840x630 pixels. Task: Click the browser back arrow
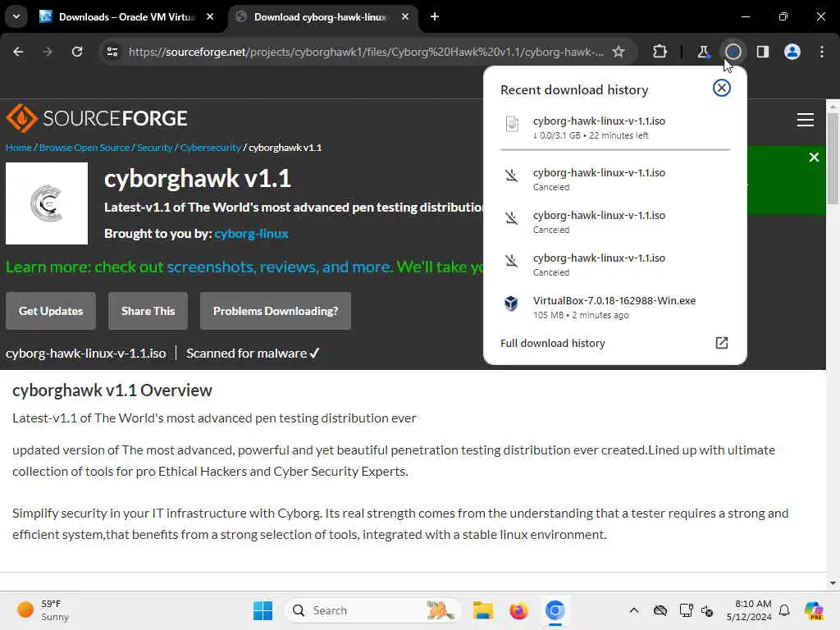[x=18, y=52]
